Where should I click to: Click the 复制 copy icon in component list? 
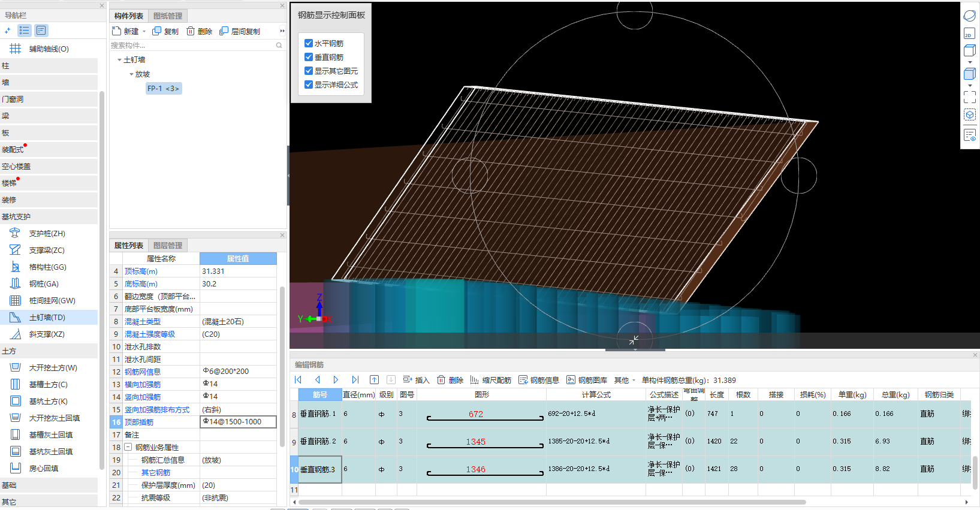pyautogui.click(x=156, y=31)
